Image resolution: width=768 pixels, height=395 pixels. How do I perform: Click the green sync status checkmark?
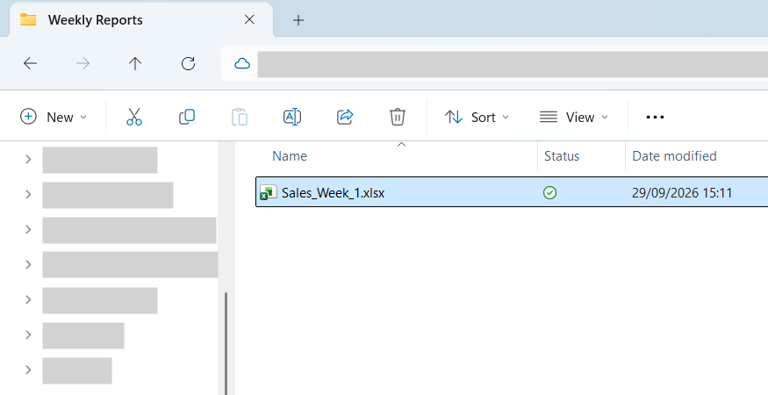click(550, 193)
